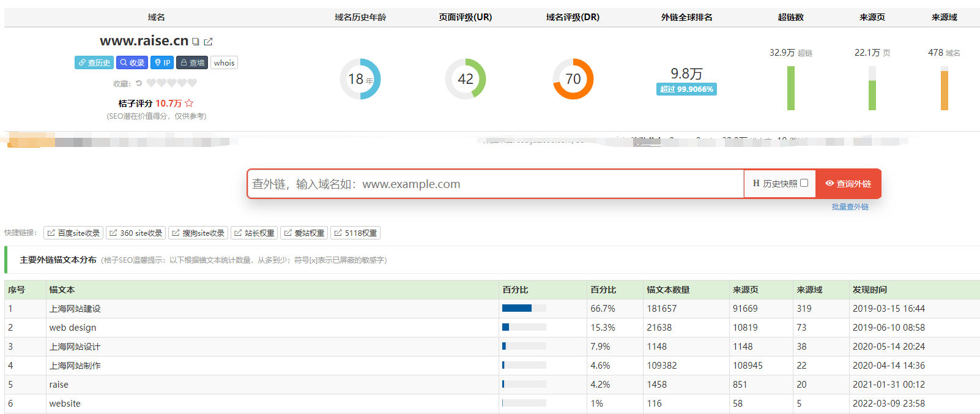Enable the 历史快照 checkbox
The width and height of the screenshot is (980, 414).
pos(804,183)
